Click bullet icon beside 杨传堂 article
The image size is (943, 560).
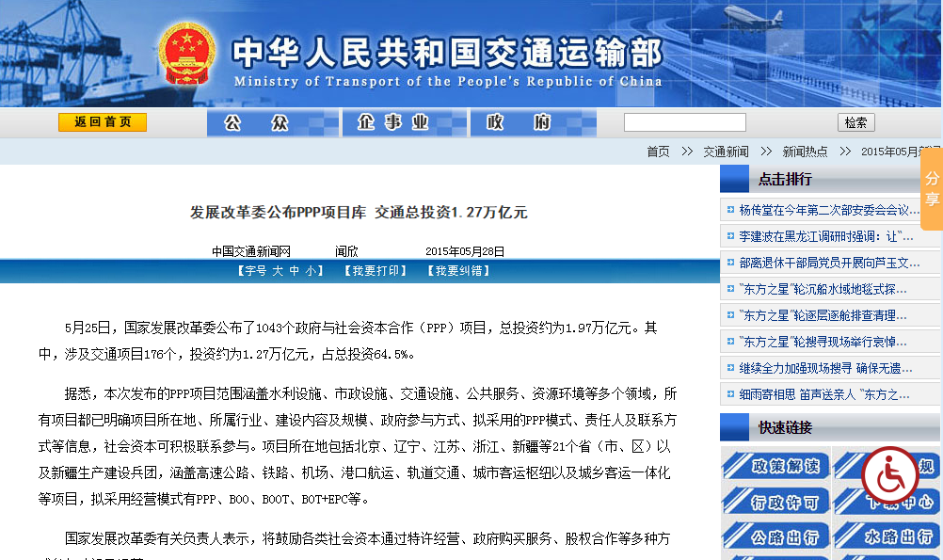(730, 209)
